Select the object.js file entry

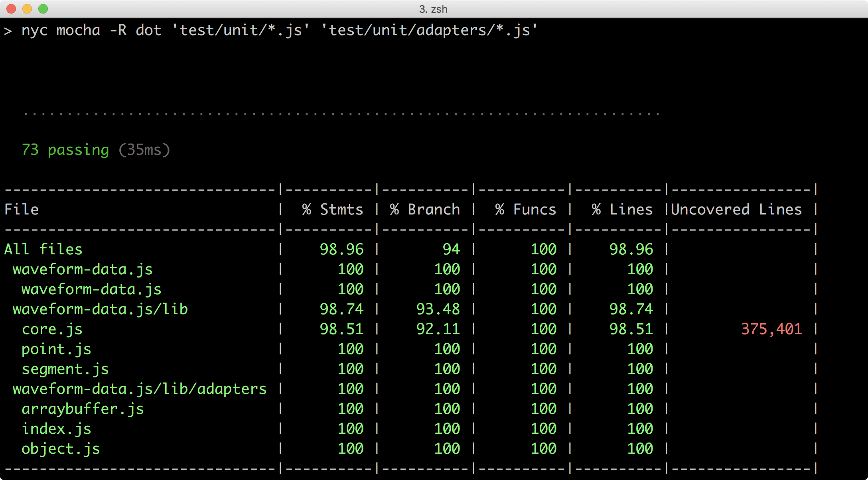(61, 449)
